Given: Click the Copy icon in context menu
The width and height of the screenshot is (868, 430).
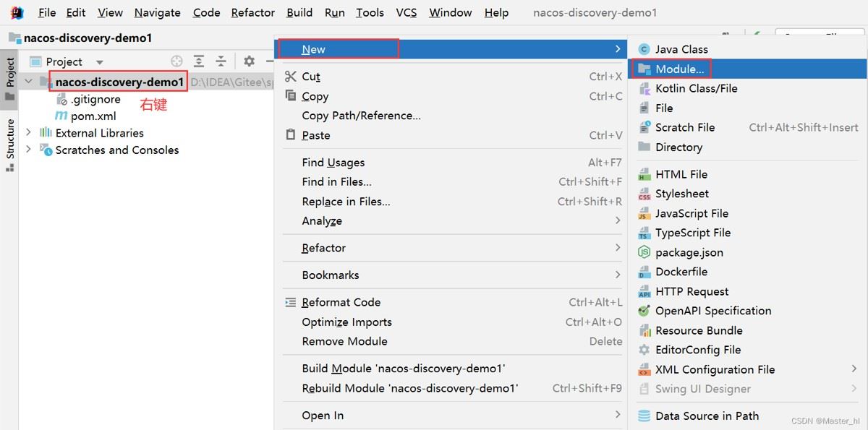Looking at the screenshot, I should coord(291,95).
